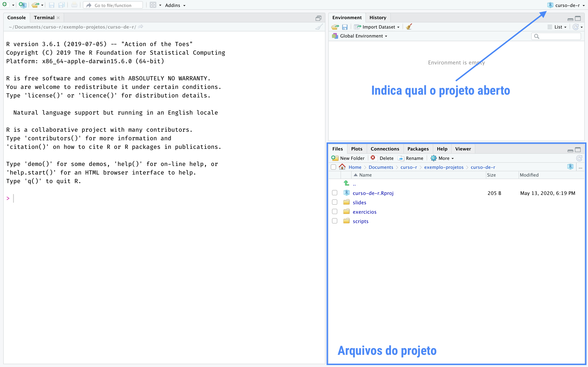Click the New Project icon in toolbar
The height and width of the screenshot is (367, 588).
(22, 5)
